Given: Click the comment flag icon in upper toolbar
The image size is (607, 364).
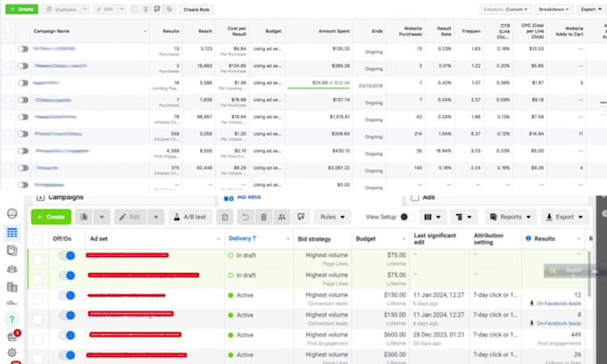Looking at the screenshot, I should point(157,9).
